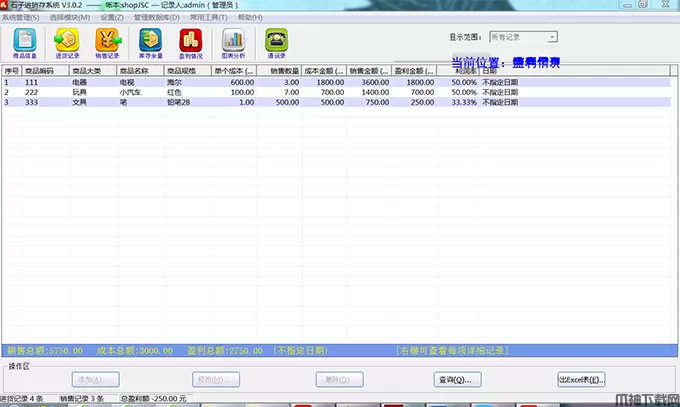Click the 利润率 column header
The width and height of the screenshot is (680, 407).
[461, 71]
